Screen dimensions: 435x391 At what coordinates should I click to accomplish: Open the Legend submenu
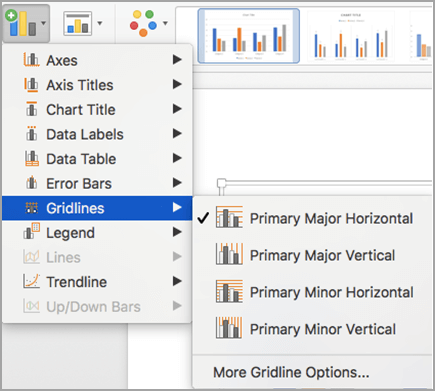97,233
